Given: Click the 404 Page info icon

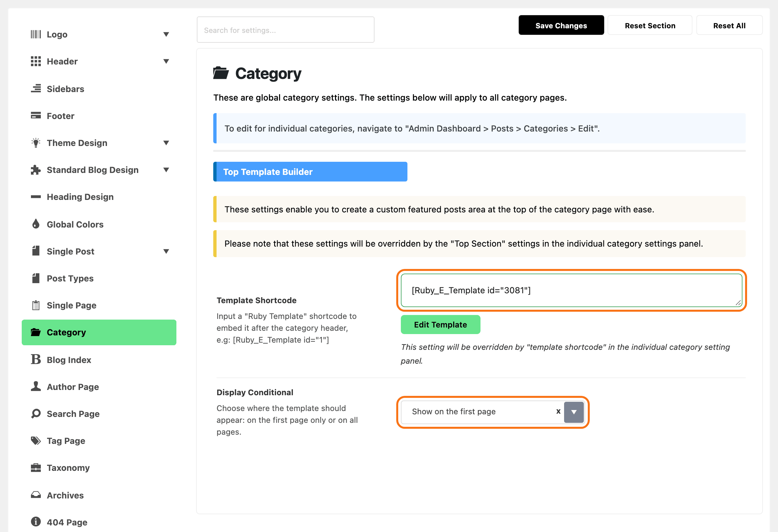Looking at the screenshot, I should click(36, 521).
